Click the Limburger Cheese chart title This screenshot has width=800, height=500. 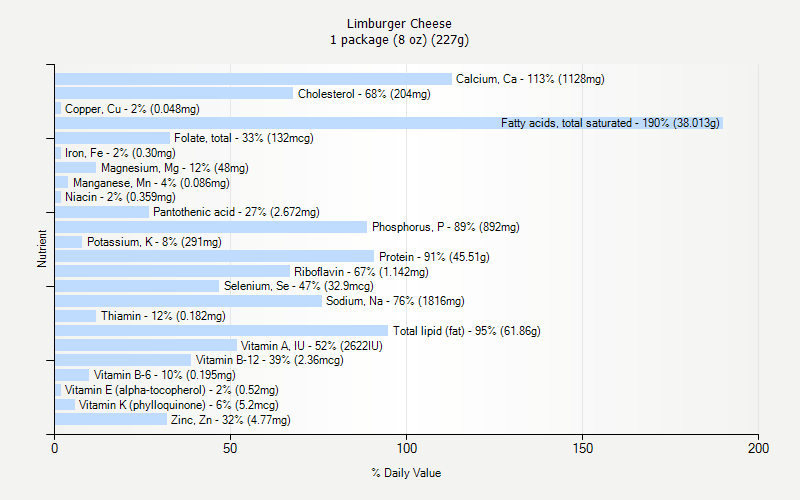pos(399,23)
